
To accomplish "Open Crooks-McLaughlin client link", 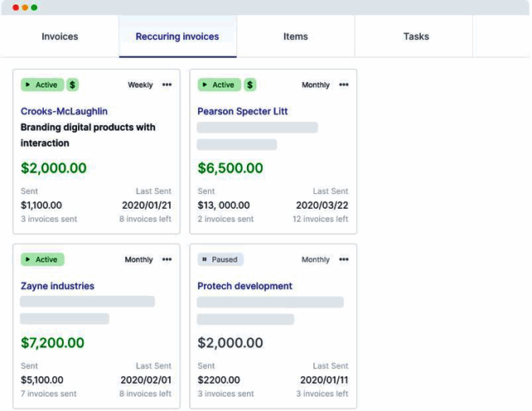I will [64, 111].
